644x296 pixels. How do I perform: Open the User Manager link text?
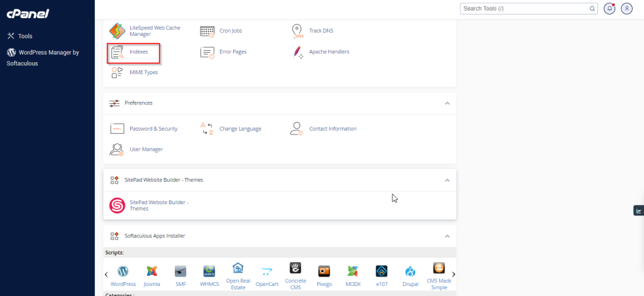(x=146, y=150)
